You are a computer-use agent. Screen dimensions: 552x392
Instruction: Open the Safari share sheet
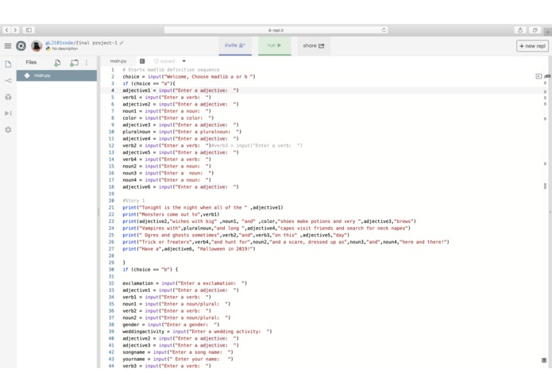tap(520, 30)
